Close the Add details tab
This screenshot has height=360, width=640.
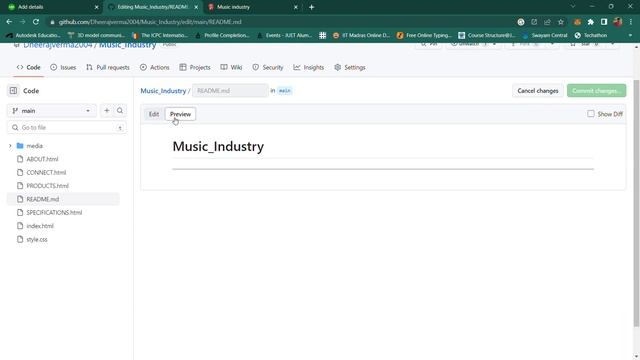point(97,7)
